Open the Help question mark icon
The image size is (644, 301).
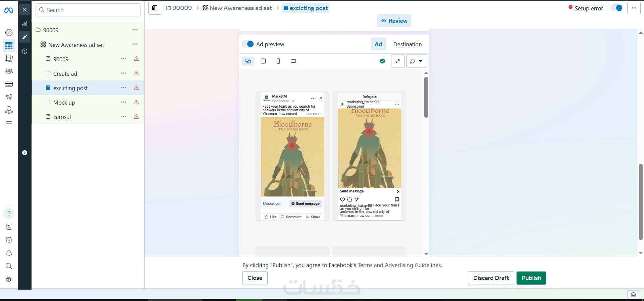[x=9, y=213]
